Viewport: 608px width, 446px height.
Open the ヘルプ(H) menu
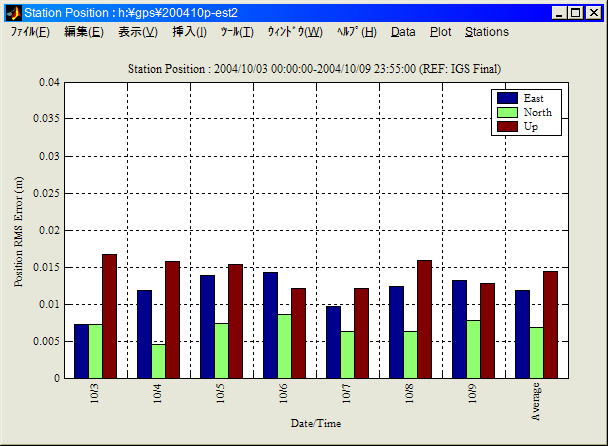(x=356, y=32)
